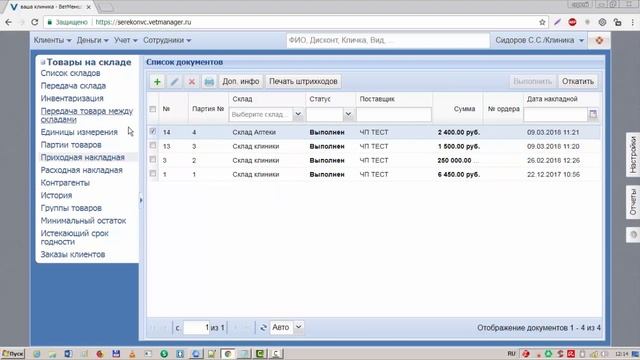Bookmark the page with the star icon
The image size is (640, 360).
click(x=542, y=22)
